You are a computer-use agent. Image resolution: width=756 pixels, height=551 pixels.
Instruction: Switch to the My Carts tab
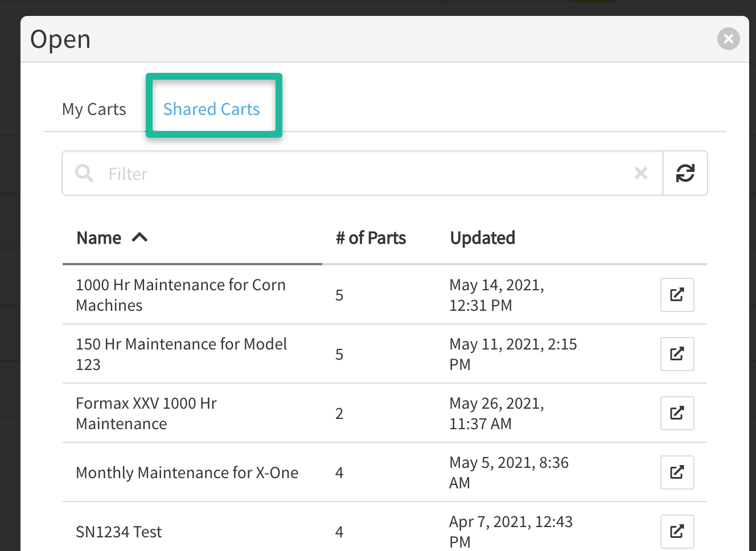pyautogui.click(x=94, y=109)
